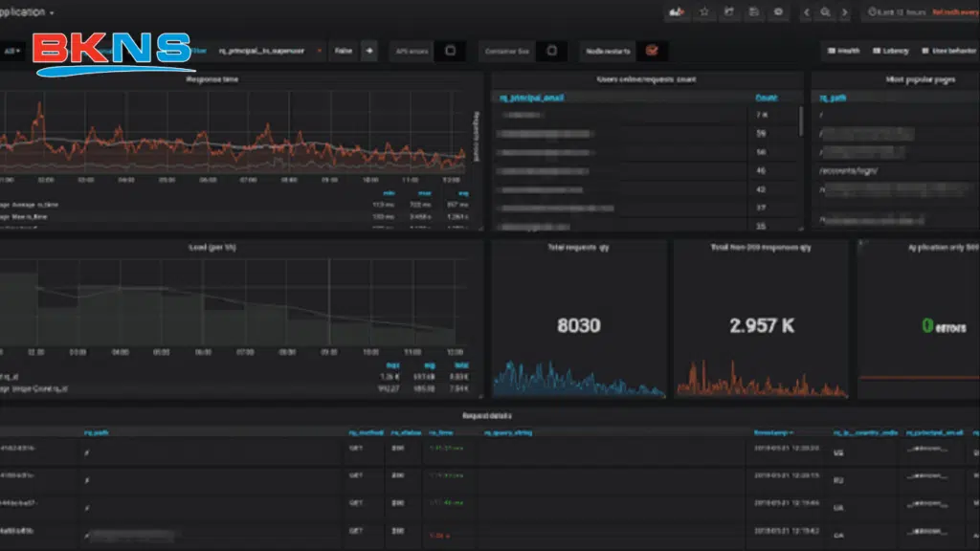
Task: Open the Latency dashboard link
Action: pos(891,51)
